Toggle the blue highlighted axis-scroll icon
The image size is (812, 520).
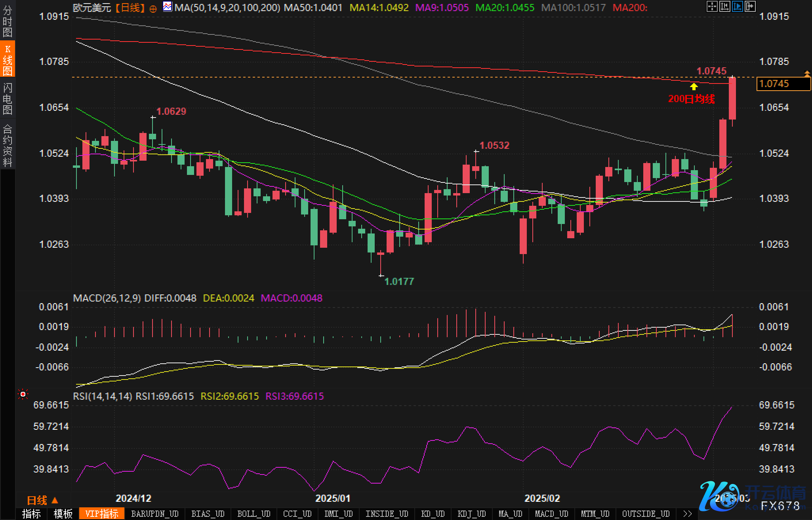738,6
